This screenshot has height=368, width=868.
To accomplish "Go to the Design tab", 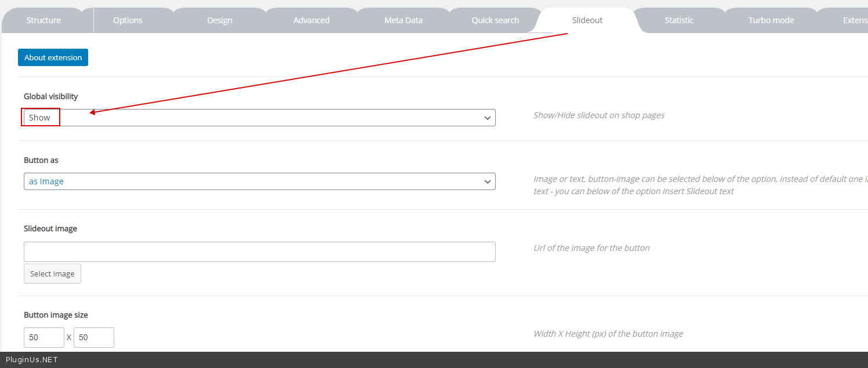I will [220, 20].
